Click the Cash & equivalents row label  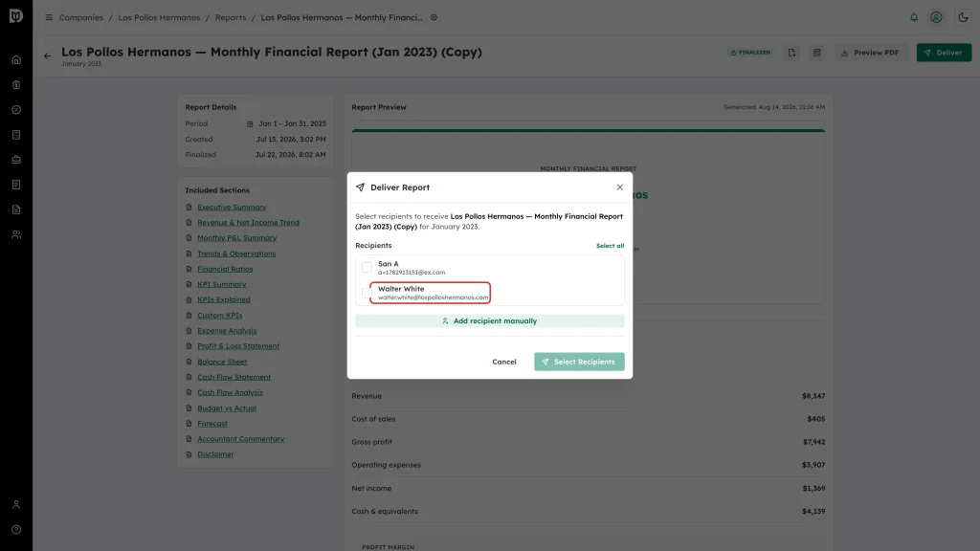[x=385, y=511]
